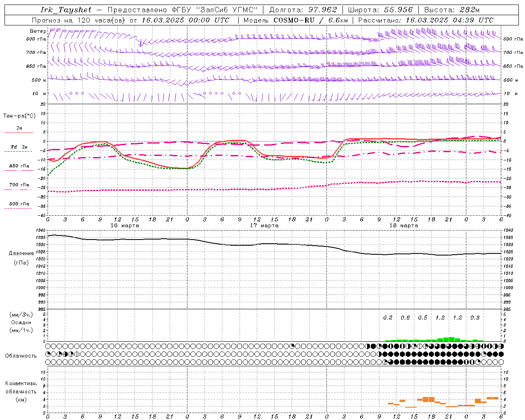Select the 17 марта date label
Image resolution: width=525 pixels, height=420 pixels.
click(264, 225)
